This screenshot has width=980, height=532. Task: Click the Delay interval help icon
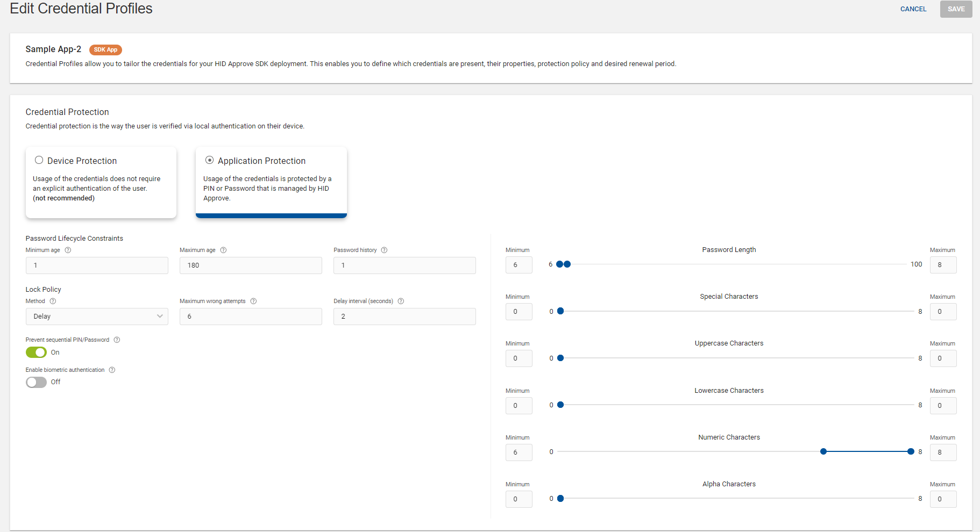(x=401, y=301)
